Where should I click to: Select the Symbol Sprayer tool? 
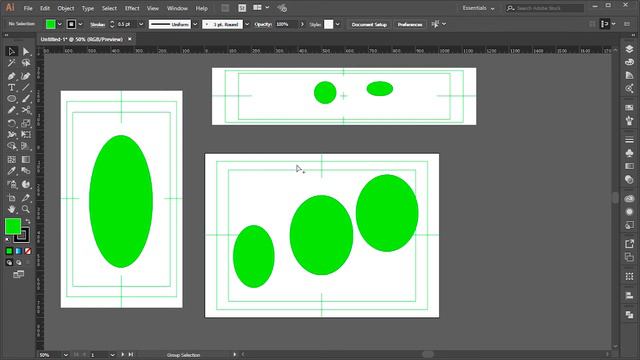11,184
